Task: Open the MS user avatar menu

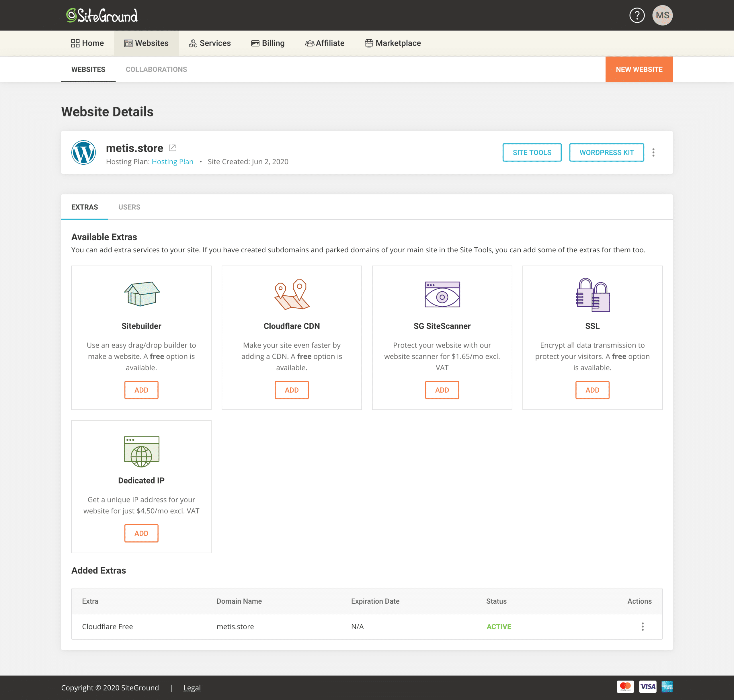Action: click(662, 15)
